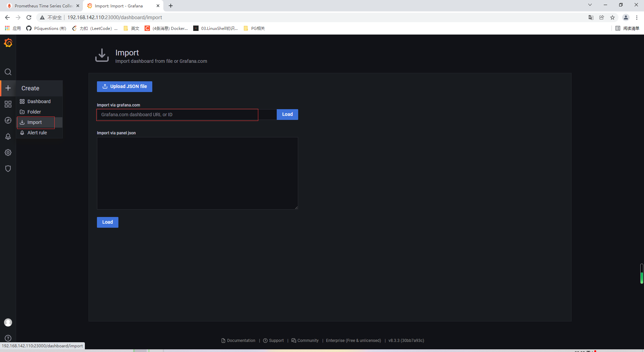644x352 pixels.
Task: Open the Apps bookmarks shortcut
Action: tap(13, 29)
